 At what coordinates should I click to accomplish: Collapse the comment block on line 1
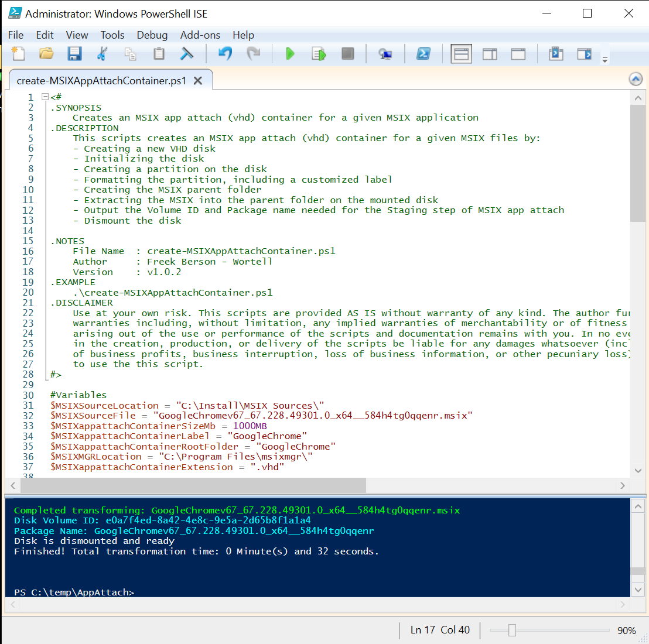(45, 97)
